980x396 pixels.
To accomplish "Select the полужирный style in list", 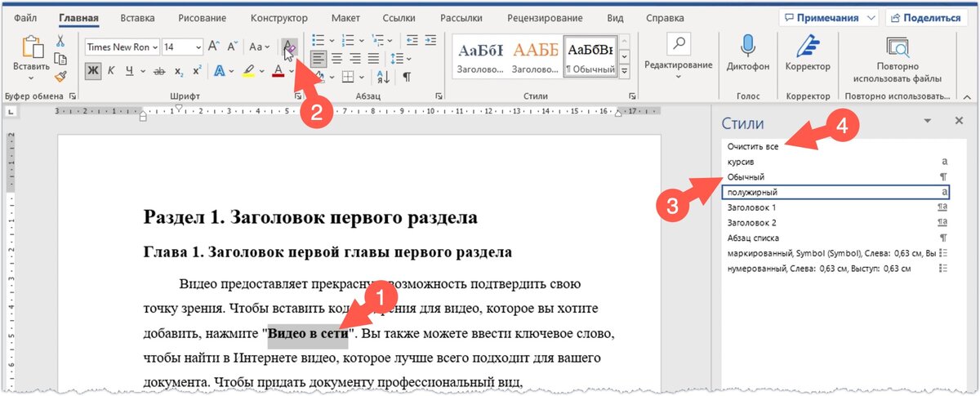I will coord(837,192).
